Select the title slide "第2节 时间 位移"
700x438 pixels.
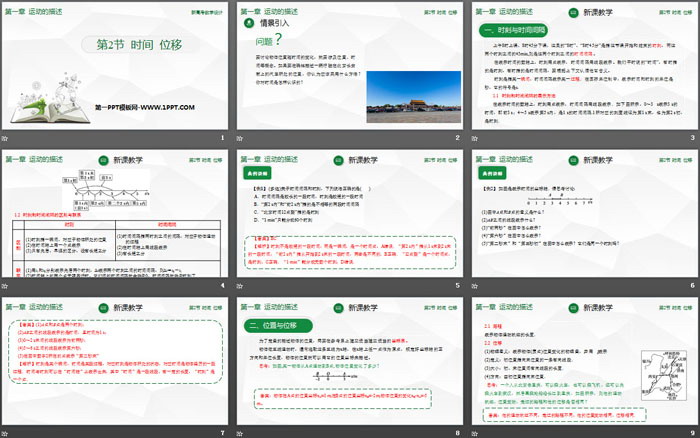point(115,66)
